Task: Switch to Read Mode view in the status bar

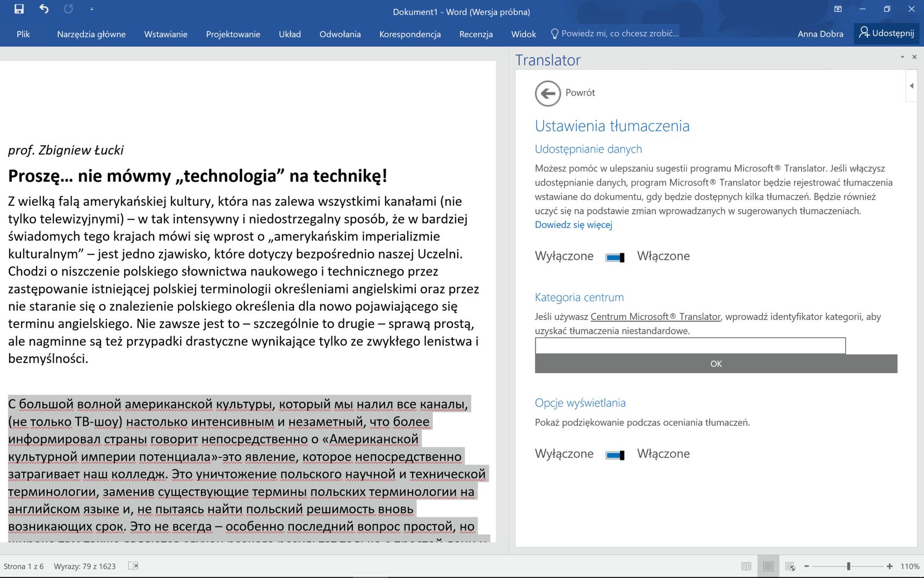Action: click(x=746, y=566)
